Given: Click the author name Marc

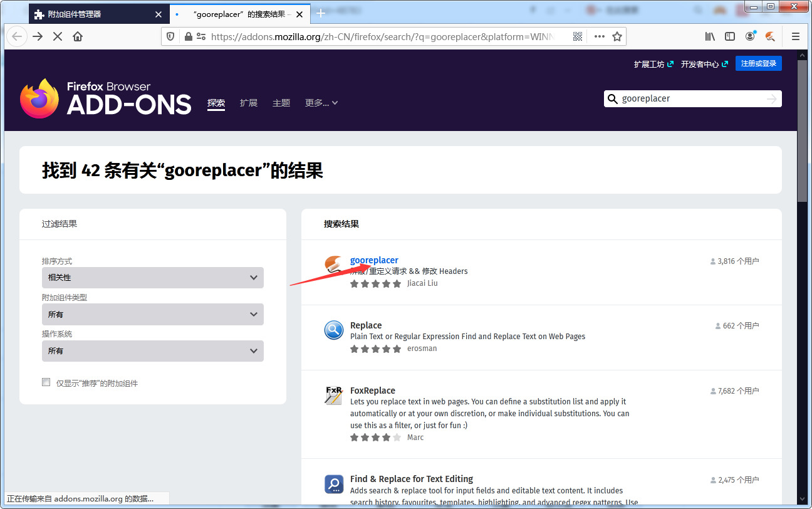Looking at the screenshot, I should [415, 438].
